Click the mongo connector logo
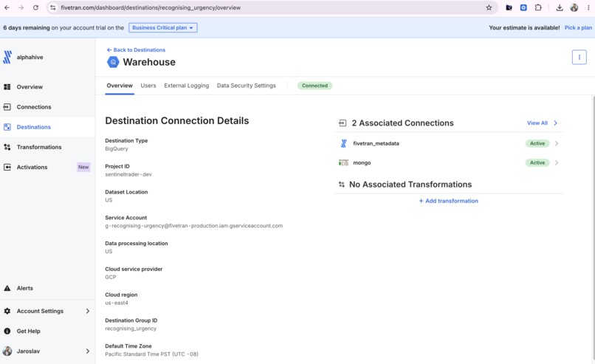The height and width of the screenshot is (364, 595). 343,163
